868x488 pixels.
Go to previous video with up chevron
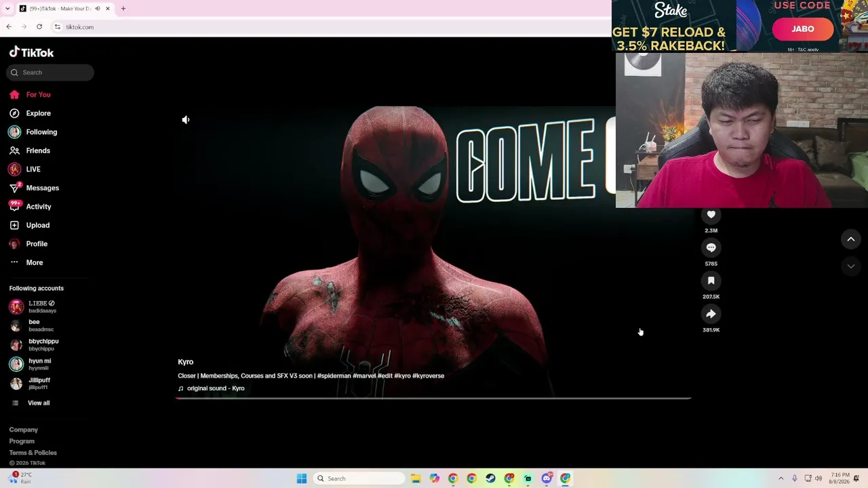click(850, 239)
